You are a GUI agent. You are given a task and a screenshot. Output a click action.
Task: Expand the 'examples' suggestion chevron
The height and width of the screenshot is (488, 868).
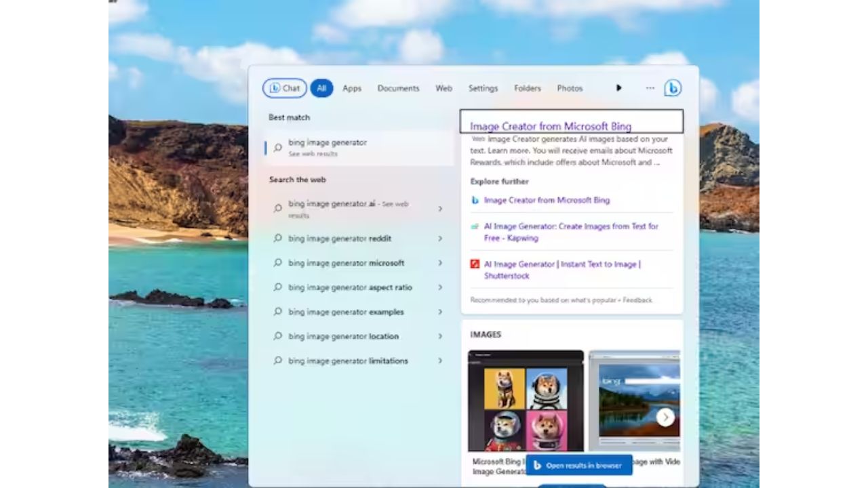tap(440, 312)
